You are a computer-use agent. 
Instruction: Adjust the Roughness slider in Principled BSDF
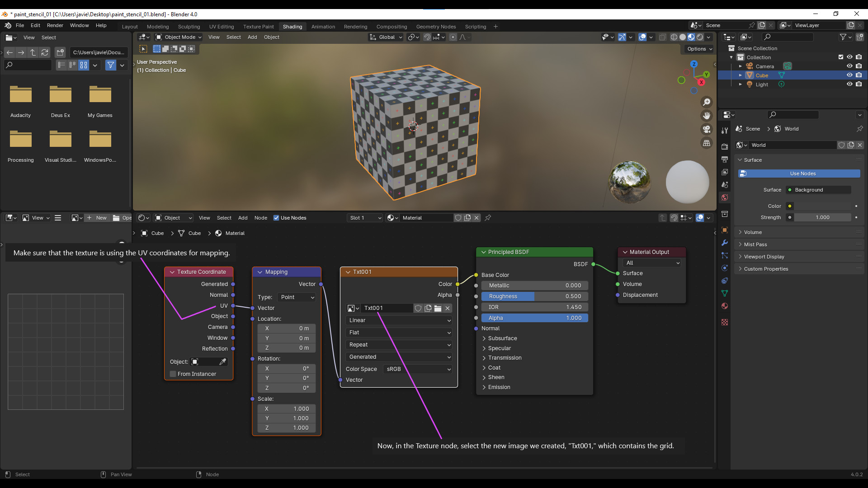tap(535, 296)
